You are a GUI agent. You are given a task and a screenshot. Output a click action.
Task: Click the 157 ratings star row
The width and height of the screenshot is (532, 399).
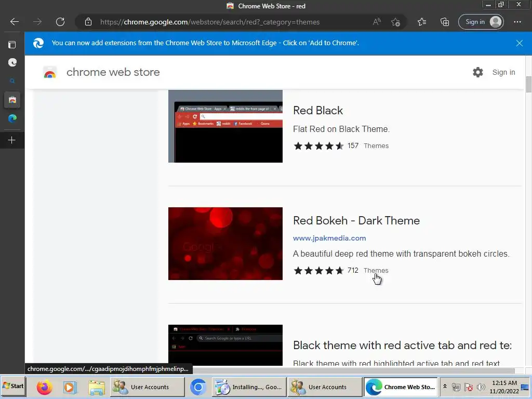click(318, 146)
